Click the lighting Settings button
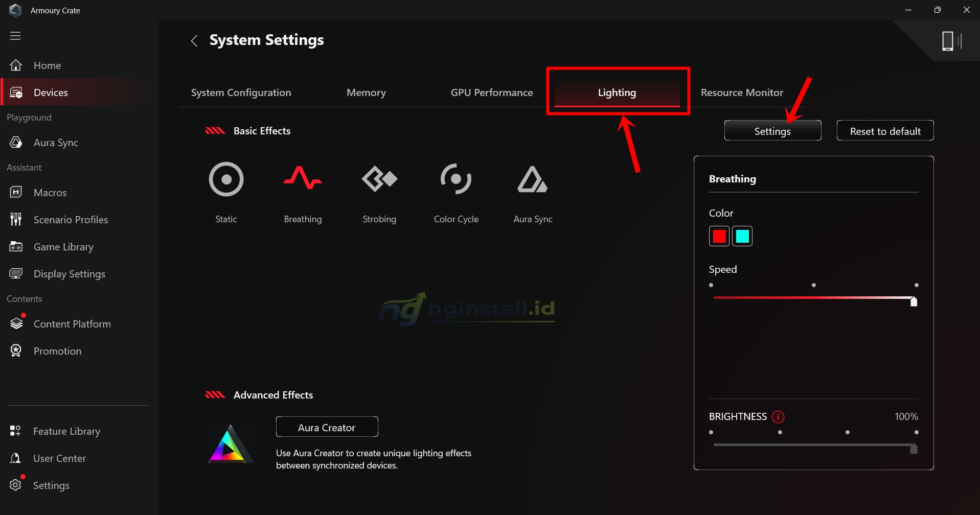980x515 pixels. point(772,131)
